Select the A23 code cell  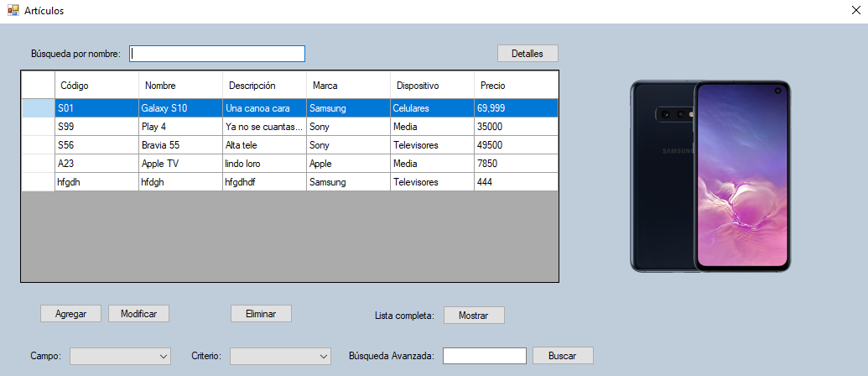coord(97,164)
